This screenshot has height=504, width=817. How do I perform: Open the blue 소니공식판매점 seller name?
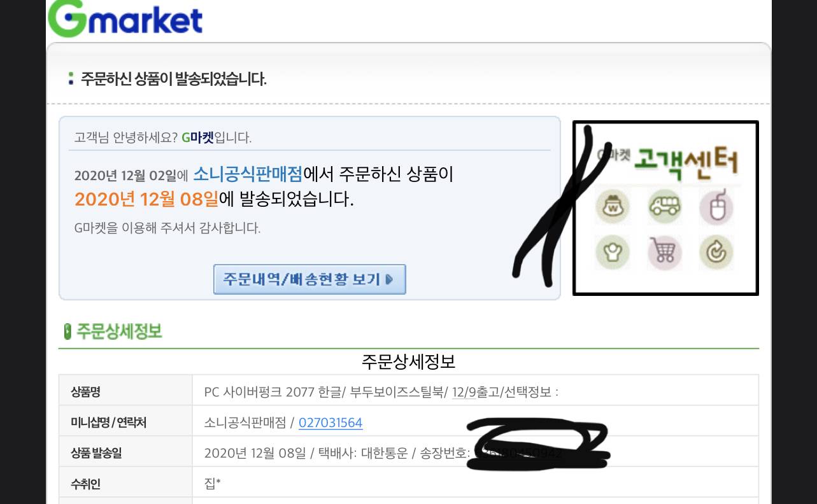tap(248, 174)
